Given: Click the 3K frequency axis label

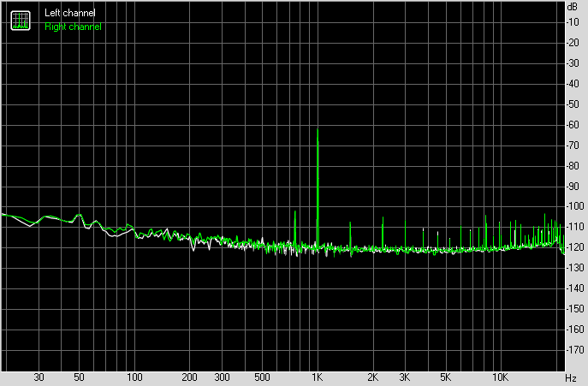Looking at the screenshot, I should 405,377.
